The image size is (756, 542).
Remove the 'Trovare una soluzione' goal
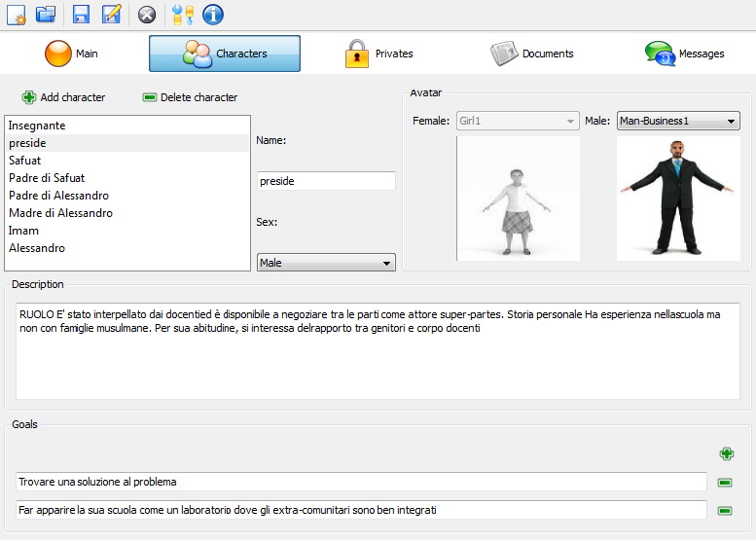725,483
